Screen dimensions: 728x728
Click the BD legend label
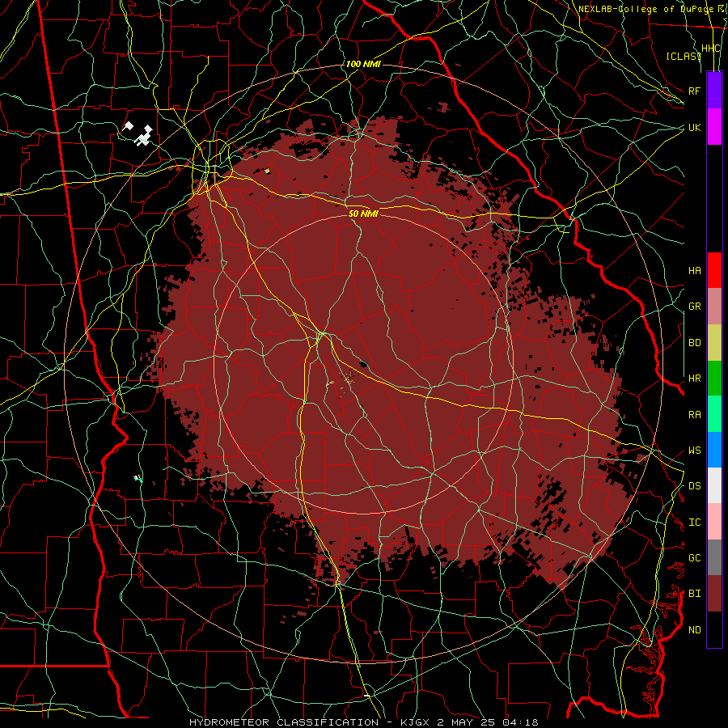click(x=694, y=343)
